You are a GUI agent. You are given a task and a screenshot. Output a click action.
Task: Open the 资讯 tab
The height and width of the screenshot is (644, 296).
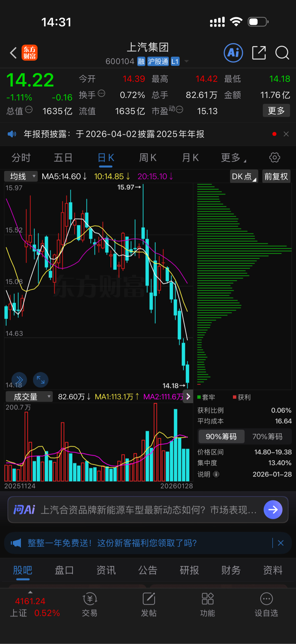106,570
